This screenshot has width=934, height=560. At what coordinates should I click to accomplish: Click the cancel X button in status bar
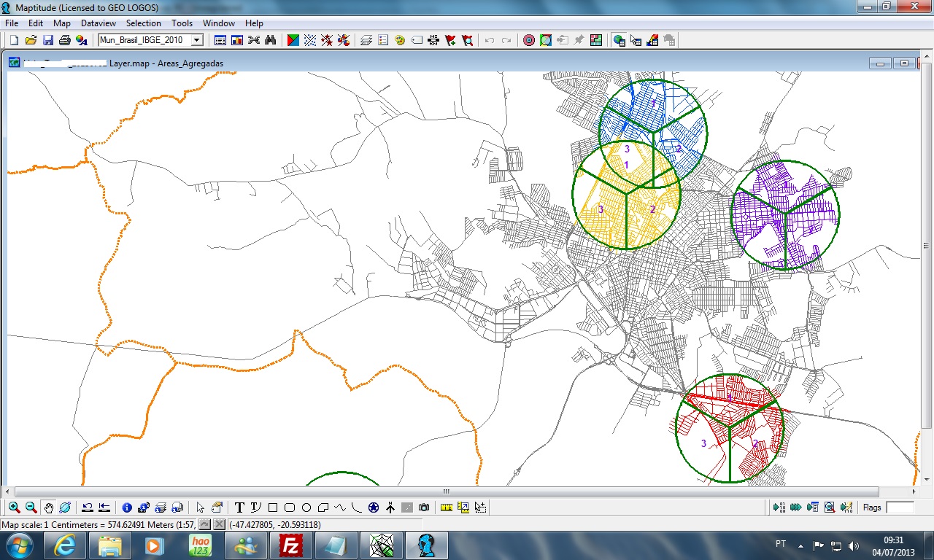[219, 524]
